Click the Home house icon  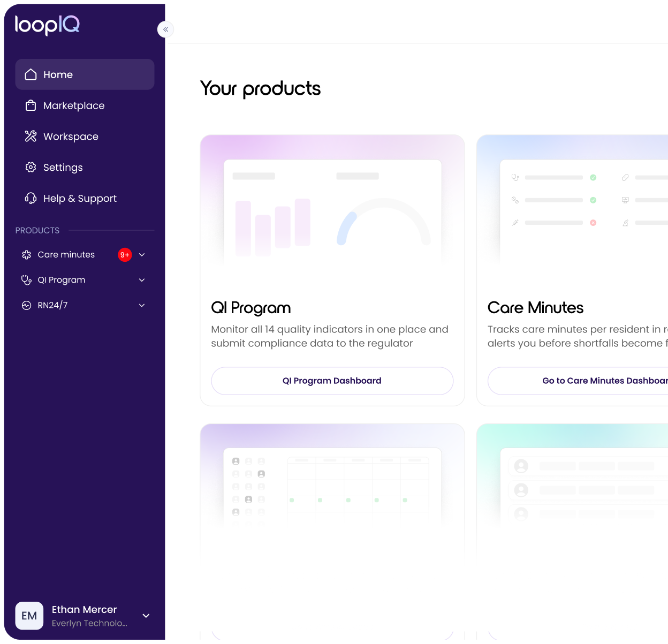click(x=31, y=74)
